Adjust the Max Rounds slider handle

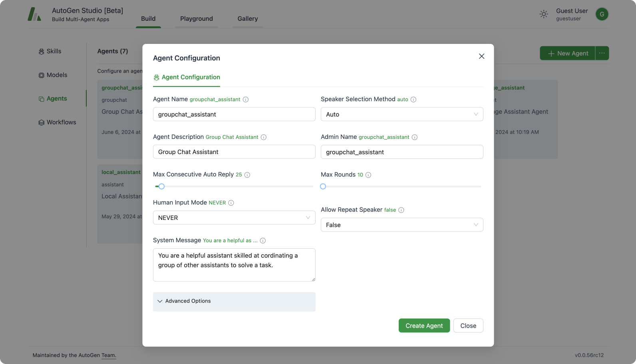[x=323, y=186]
